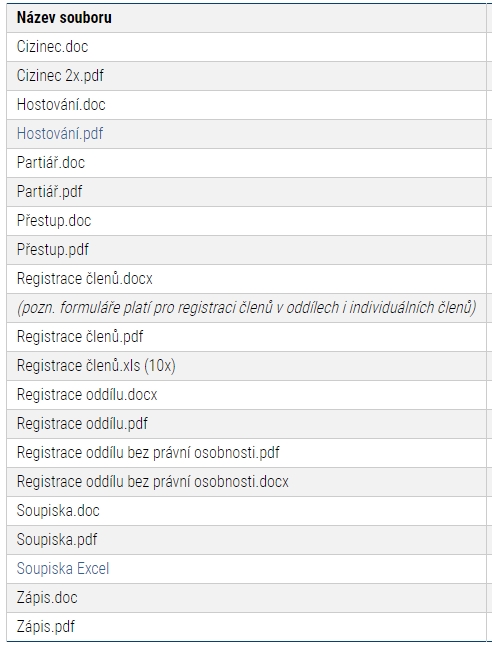This screenshot has height=648, width=492.
Task: Open Soupiska.pdf
Action: pyautogui.click(x=57, y=540)
